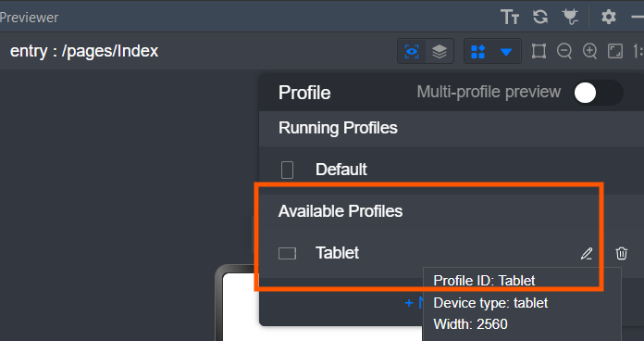
Task: Click the blue multi-device profile icon
Action: coord(478,51)
